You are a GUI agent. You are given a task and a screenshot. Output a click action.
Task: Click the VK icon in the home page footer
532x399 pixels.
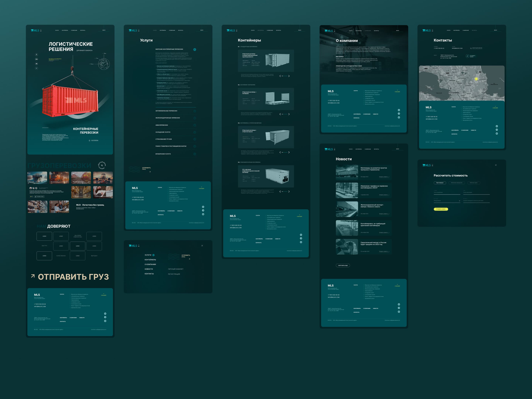[x=105, y=314]
